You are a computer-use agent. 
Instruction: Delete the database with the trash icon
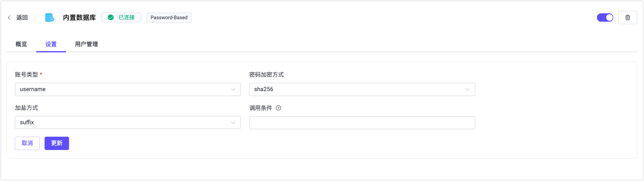point(628,18)
